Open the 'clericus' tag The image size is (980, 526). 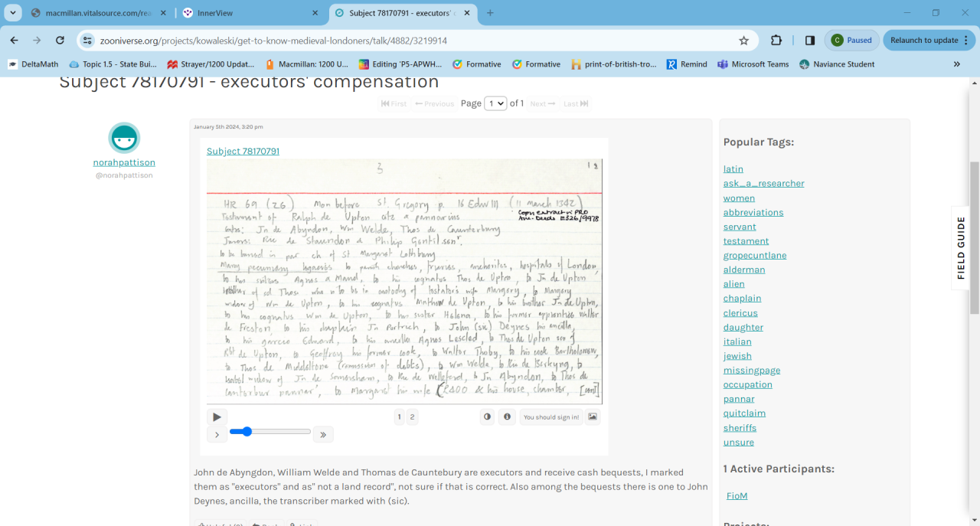pyautogui.click(x=740, y=313)
